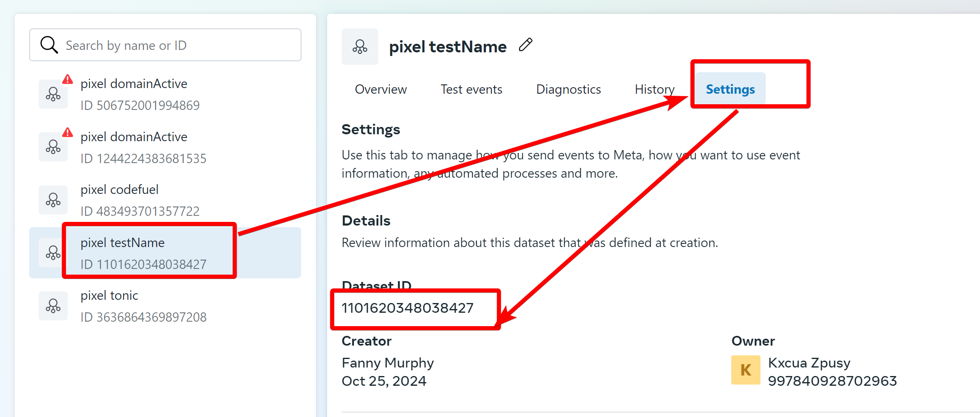Click the Search by name or ID field

165,45
